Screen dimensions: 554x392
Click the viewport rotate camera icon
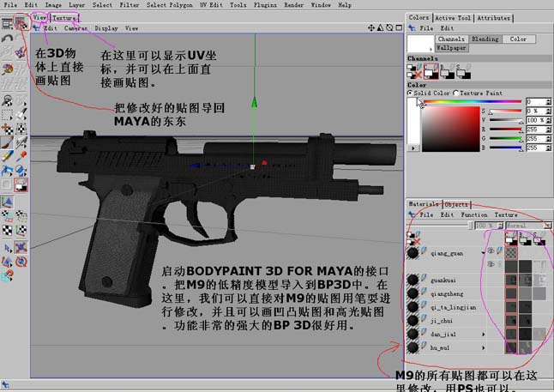point(389,27)
